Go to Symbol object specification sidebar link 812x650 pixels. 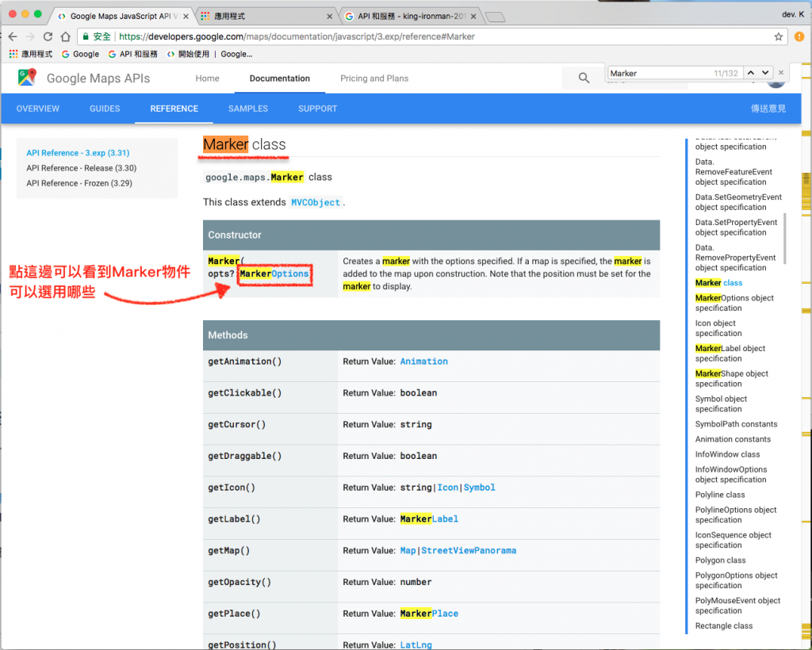pos(721,404)
